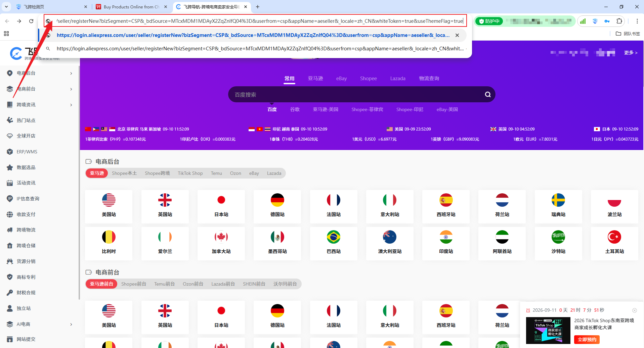Select the 跨境仓储 warehouse icon
This screenshot has height=348, width=644.
click(10, 246)
